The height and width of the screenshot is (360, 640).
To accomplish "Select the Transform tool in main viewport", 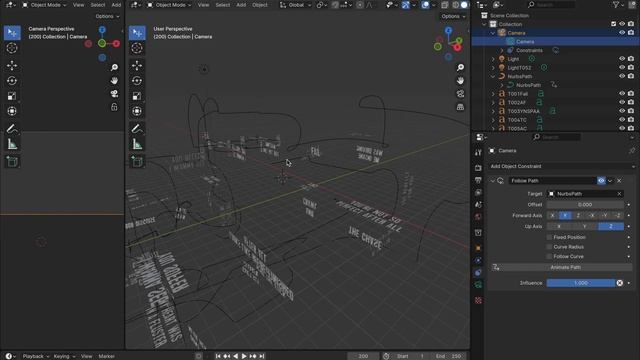I will coord(137,111).
